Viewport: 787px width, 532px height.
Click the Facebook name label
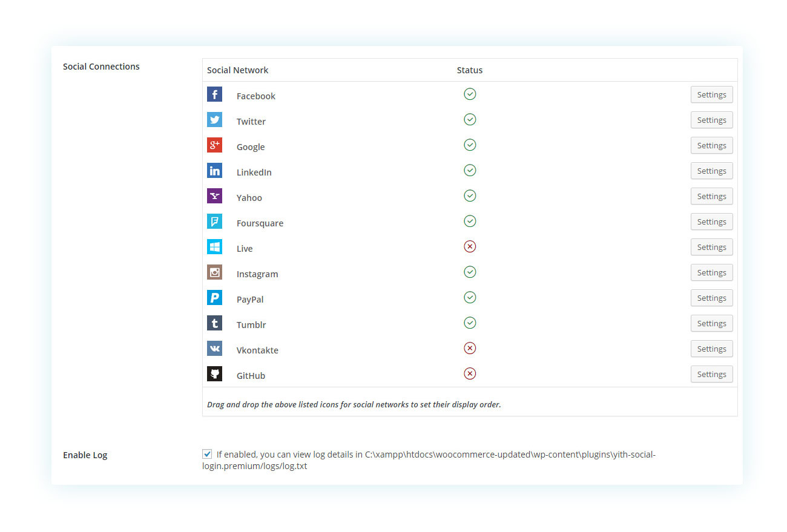(255, 96)
